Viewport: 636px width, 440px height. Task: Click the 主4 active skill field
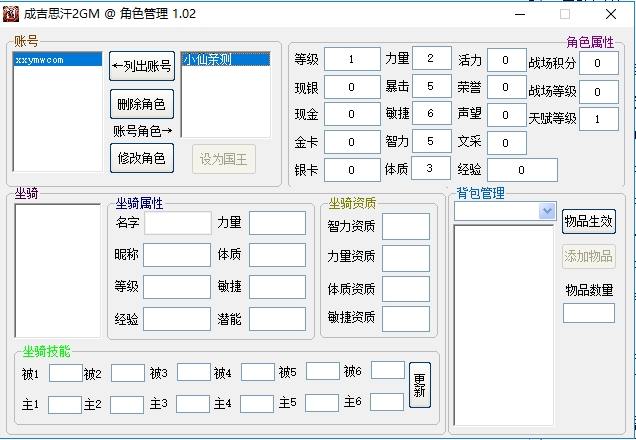(x=257, y=404)
